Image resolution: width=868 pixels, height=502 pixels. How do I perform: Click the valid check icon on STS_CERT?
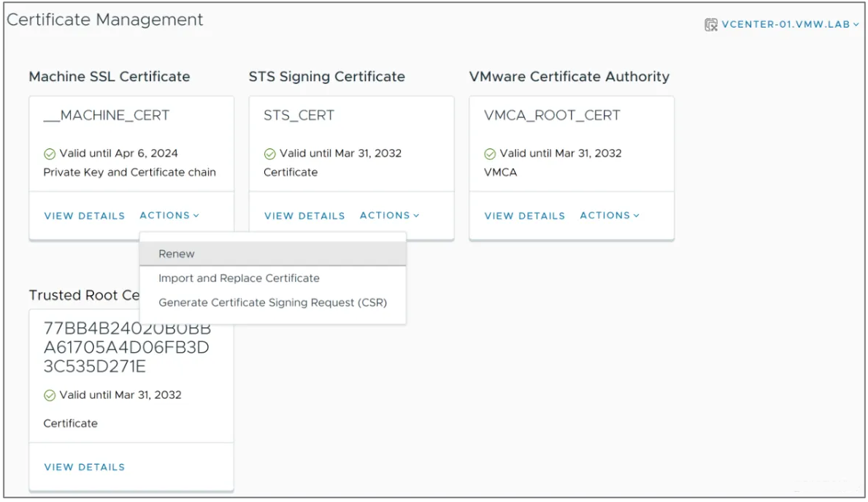(x=270, y=154)
